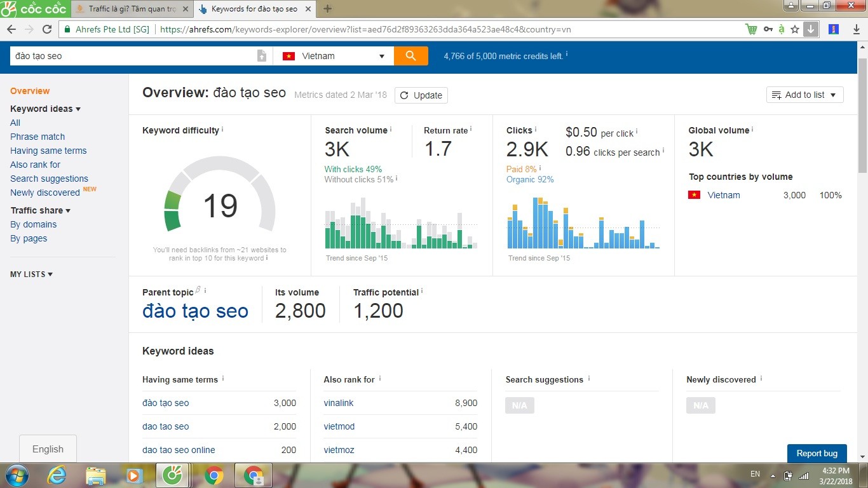
Task: Click the EN input language indicator
Action: [x=755, y=475]
